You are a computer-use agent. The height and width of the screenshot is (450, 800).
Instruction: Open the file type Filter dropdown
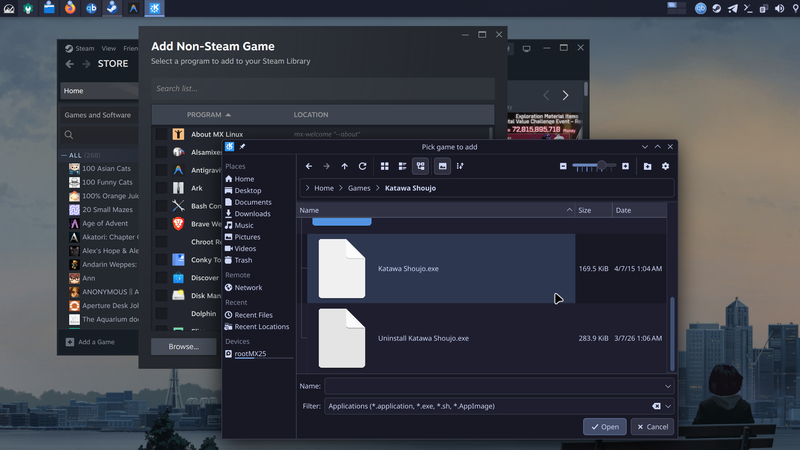point(668,406)
